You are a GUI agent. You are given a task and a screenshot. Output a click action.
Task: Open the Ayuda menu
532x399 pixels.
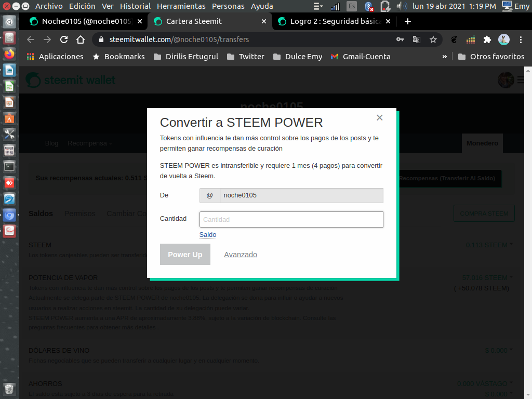(x=262, y=6)
